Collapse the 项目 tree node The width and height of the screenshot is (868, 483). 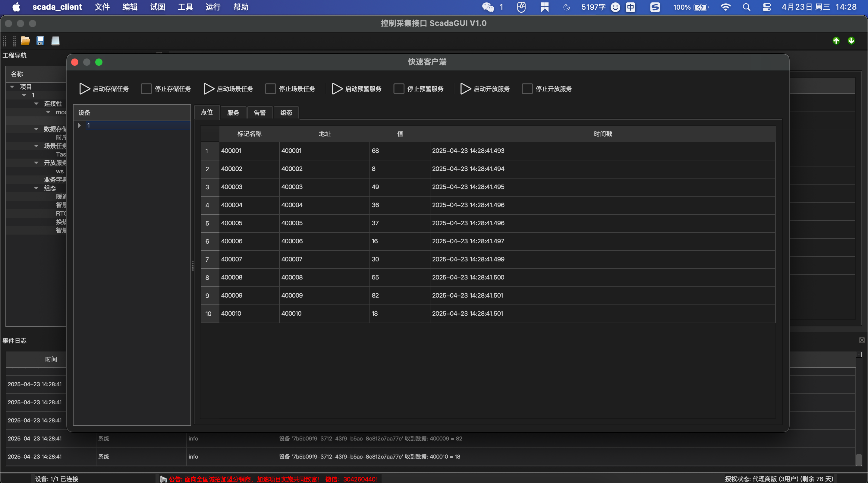tap(12, 87)
